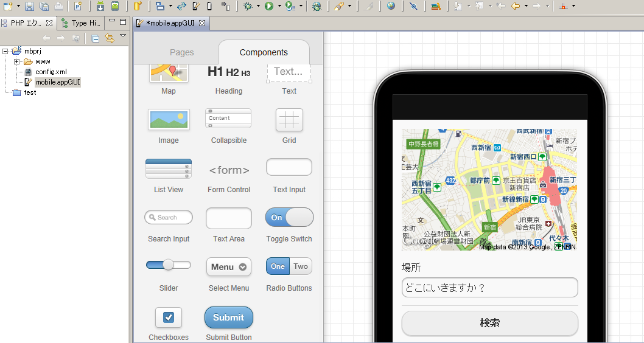Click the Save icon in the toolbar
The width and height of the screenshot is (644, 343).
point(29,6)
